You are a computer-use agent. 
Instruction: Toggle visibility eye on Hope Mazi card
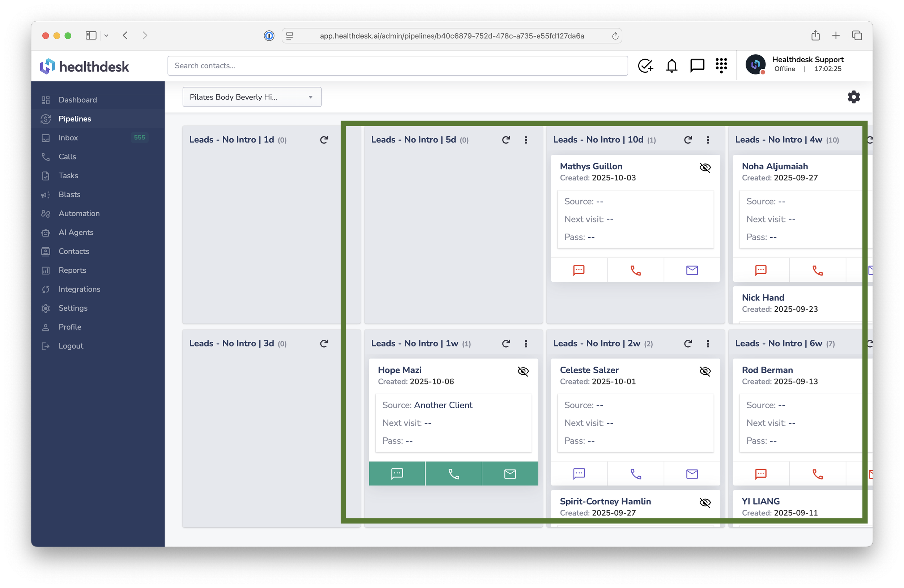(x=523, y=371)
